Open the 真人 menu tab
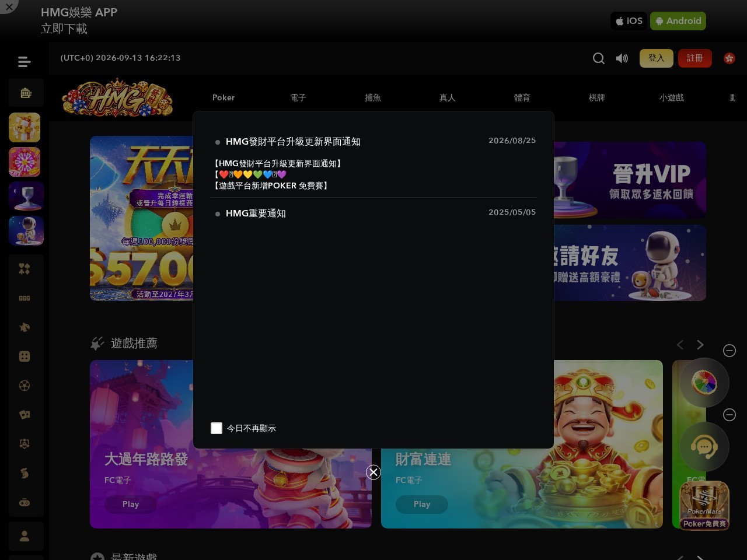The height and width of the screenshot is (560, 747). click(x=448, y=97)
